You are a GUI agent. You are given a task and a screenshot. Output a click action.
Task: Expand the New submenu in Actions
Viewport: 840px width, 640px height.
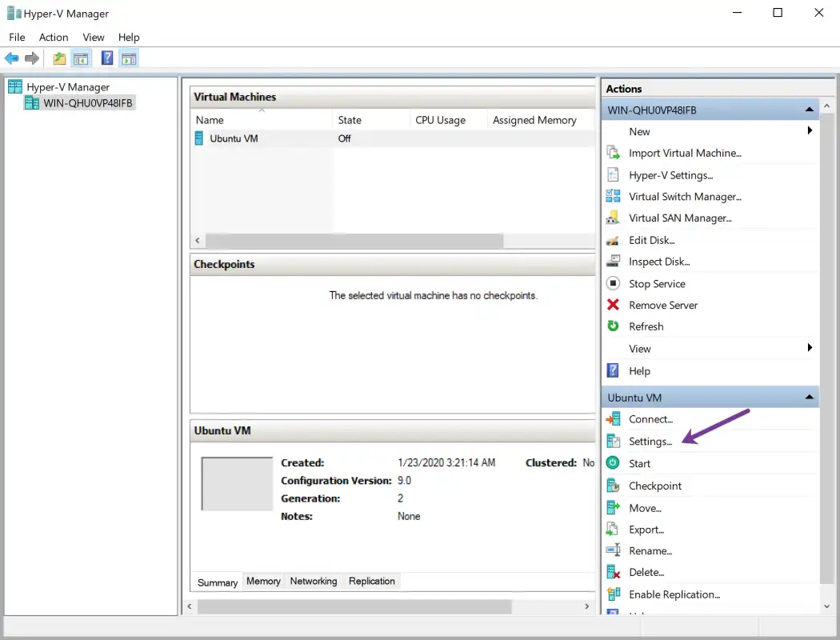click(x=810, y=130)
